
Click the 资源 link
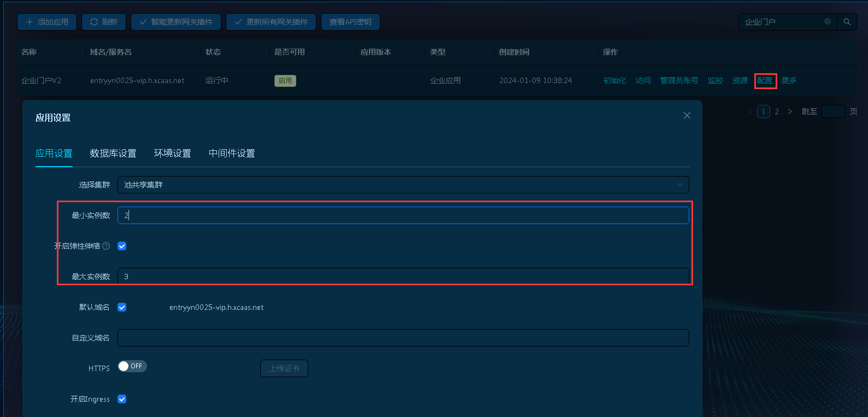pyautogui.click(x=740, y=80)
